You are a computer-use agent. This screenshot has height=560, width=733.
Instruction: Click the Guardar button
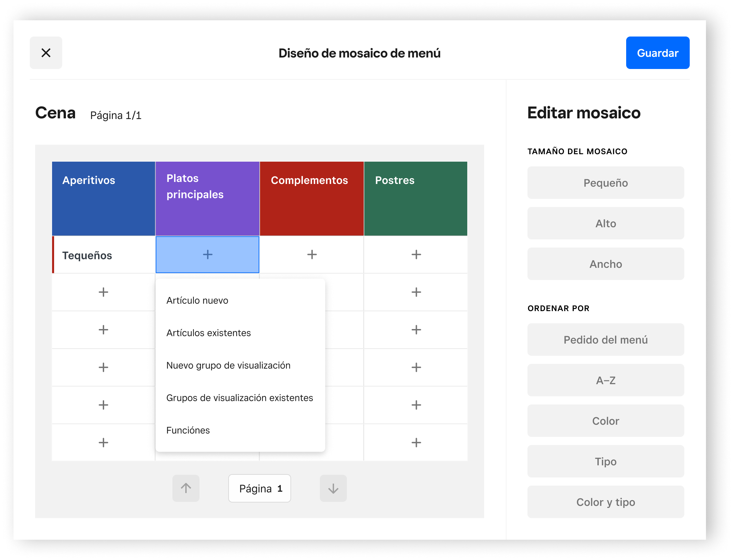657,53
